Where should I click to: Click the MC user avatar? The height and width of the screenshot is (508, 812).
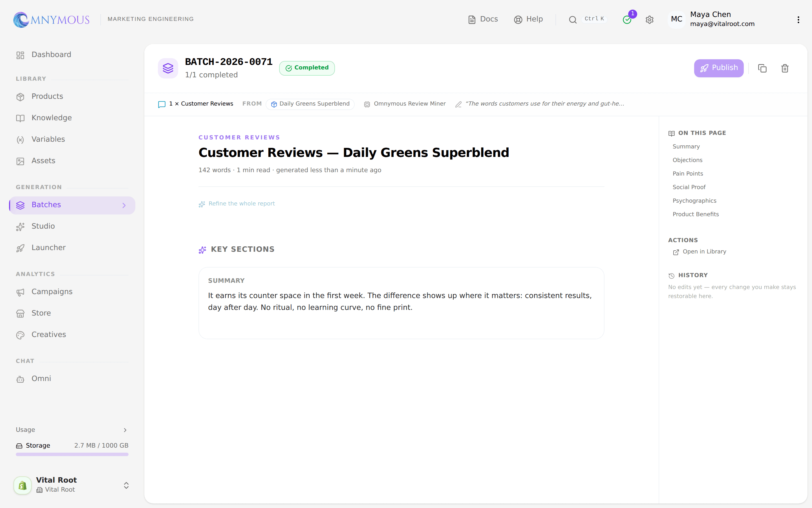point(676,19)
